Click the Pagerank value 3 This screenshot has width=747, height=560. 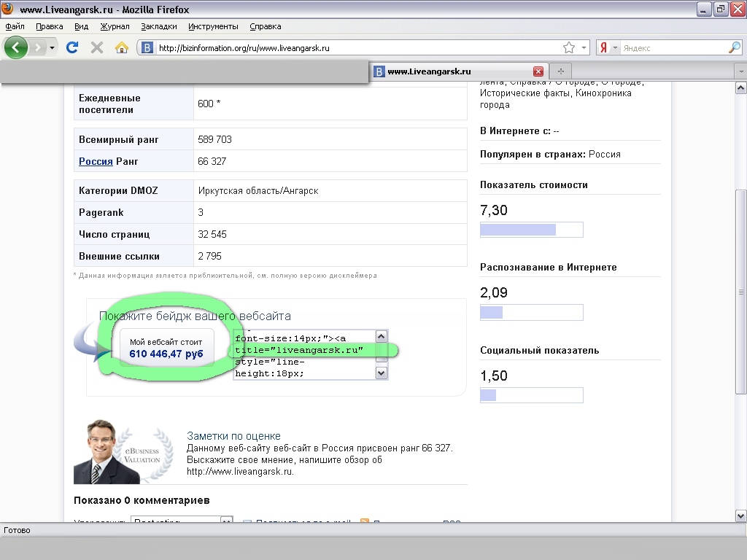click(x=201, y=212)
